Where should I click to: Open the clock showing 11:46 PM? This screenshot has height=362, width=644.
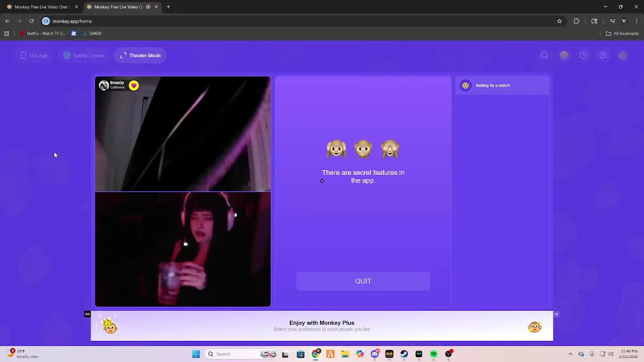(x=629, y=354)
